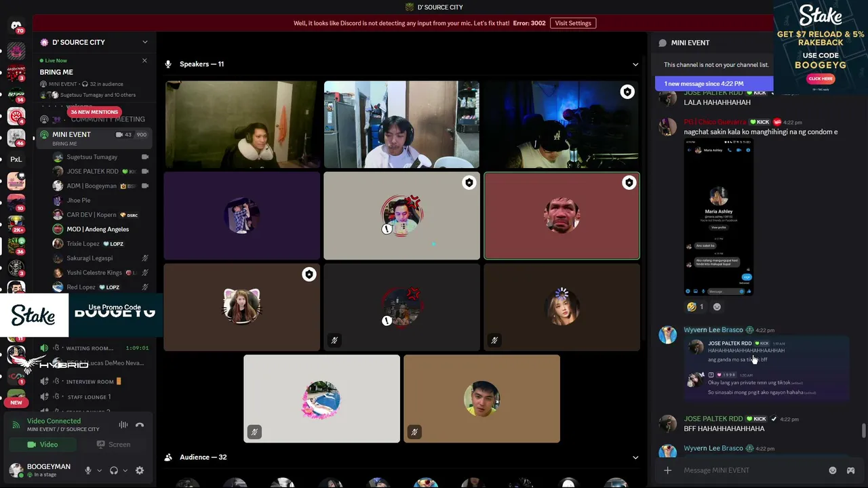This screenshot has height=488, width=868.
Task: Select CAR DEV | Kopern in list
Action: (x=101, y=215)
